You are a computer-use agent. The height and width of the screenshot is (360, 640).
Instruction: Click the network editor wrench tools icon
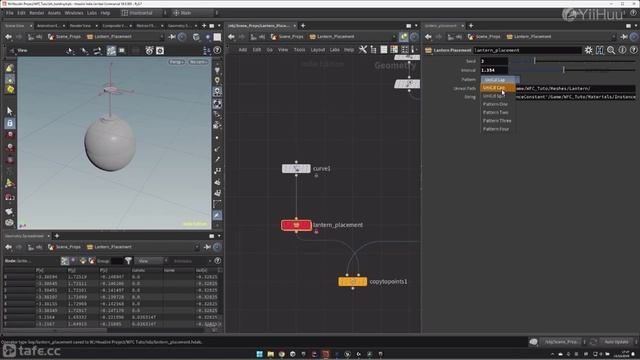(362, 50)
